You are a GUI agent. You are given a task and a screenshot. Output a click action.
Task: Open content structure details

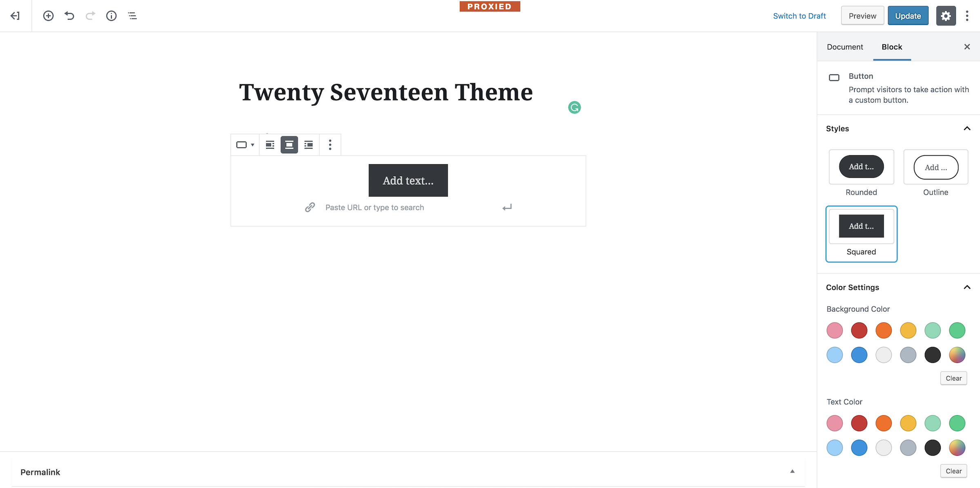(x=111, y=16)
